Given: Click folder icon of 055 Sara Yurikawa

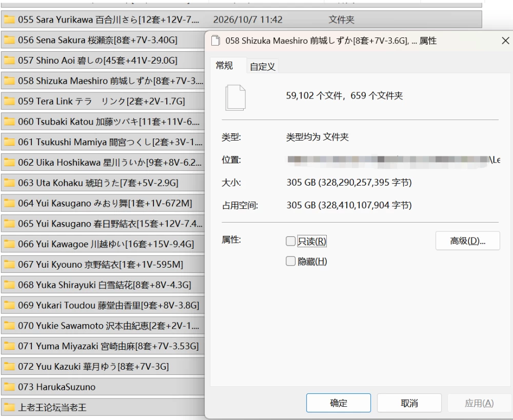Looking at the screenshot, I should 9,19.
